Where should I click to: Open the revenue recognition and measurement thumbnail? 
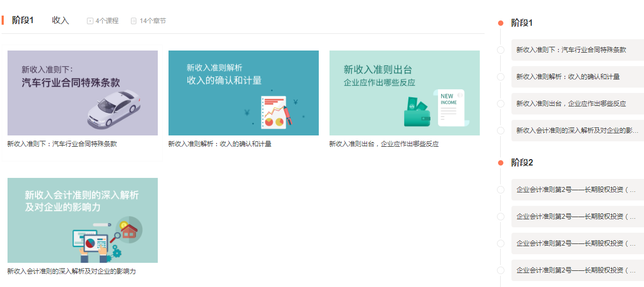coord(244,92)
